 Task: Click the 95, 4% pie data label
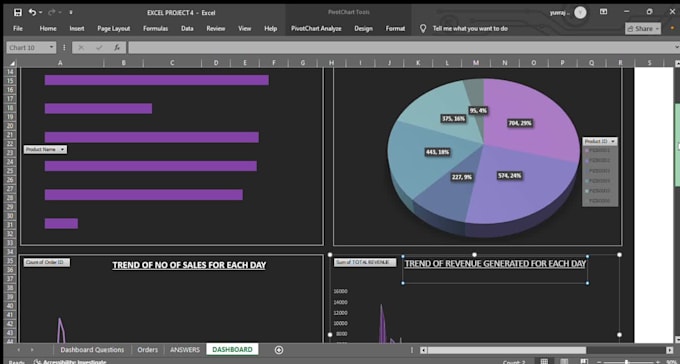click(478, 111)
